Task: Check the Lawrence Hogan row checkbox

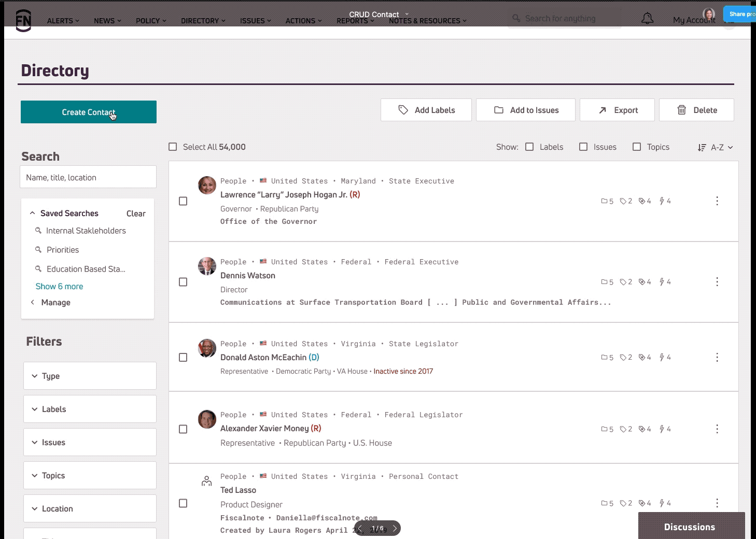Action: pos(183,201)
